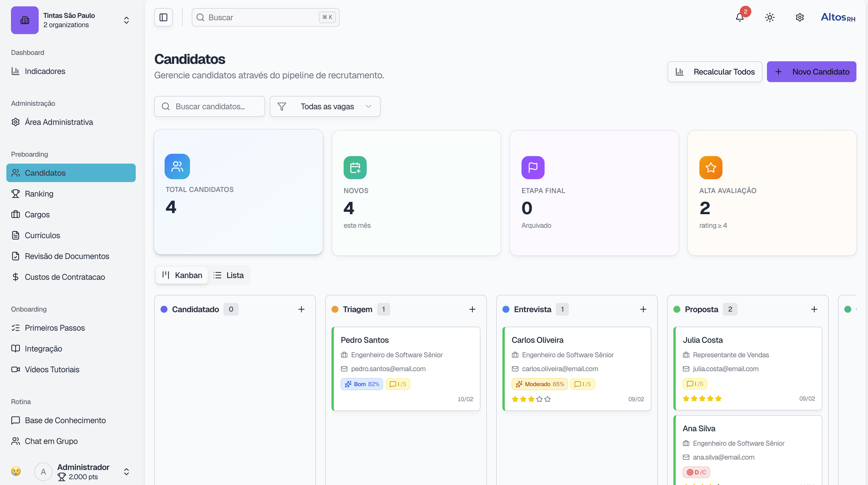Open settings via the gear icon

tap(800, 18)
